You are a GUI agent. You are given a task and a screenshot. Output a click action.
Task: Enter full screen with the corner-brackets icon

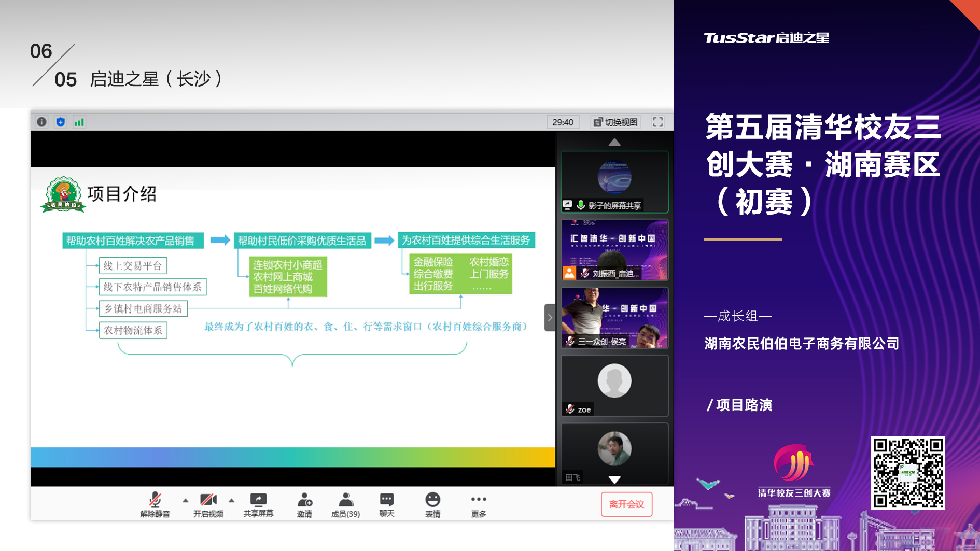(x=658, y=122)
